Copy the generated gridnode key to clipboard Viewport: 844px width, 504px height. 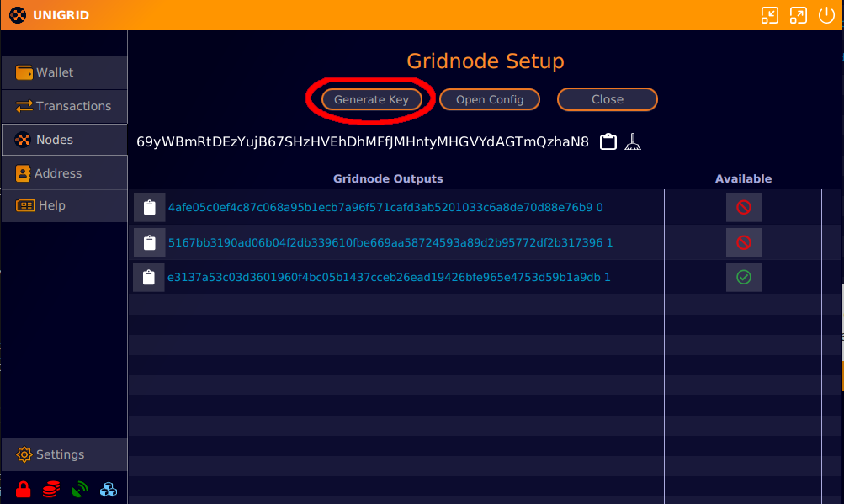pyautogui.click(x=608, y=141)
